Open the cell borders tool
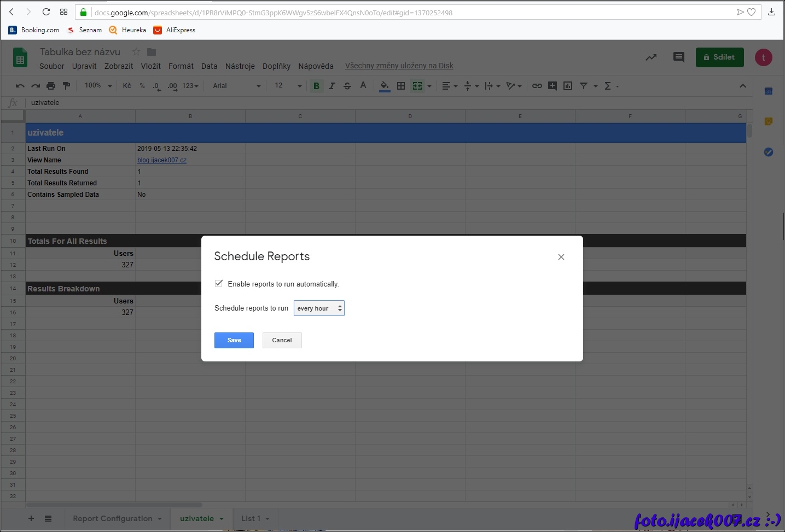 [x=401, y=86]
